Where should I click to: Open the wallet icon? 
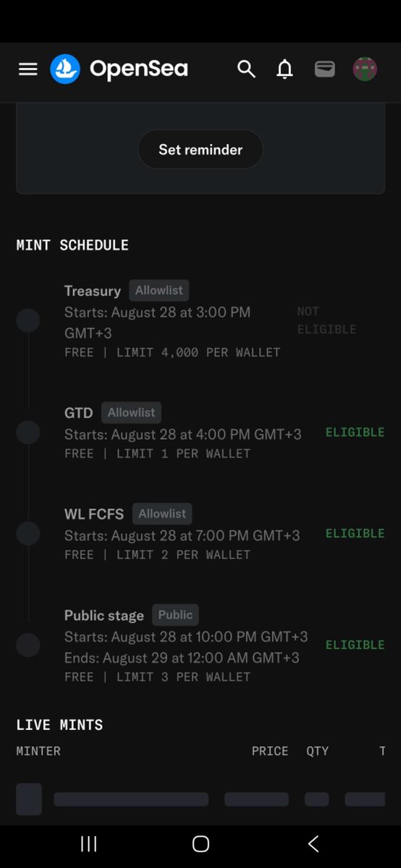pos(325,69)
